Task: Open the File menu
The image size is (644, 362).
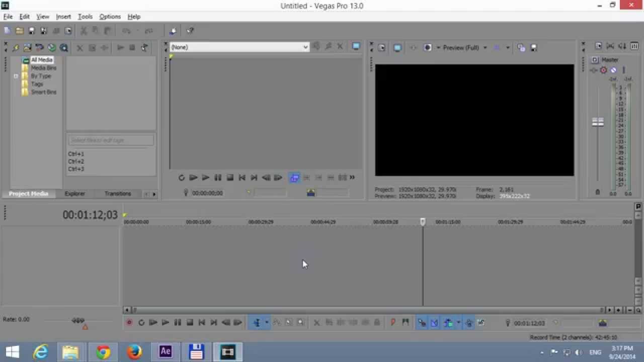Action: (8, 17)
